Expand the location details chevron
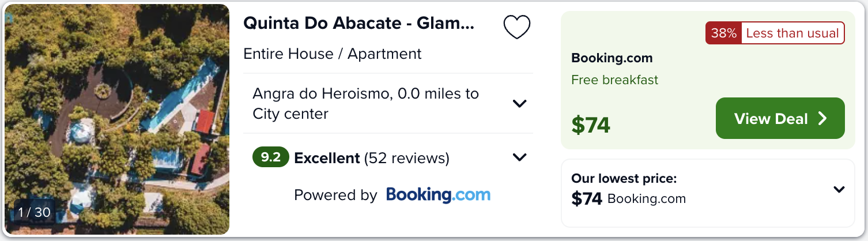This screenshot has width=868, height=241. (x=520, y=104)
